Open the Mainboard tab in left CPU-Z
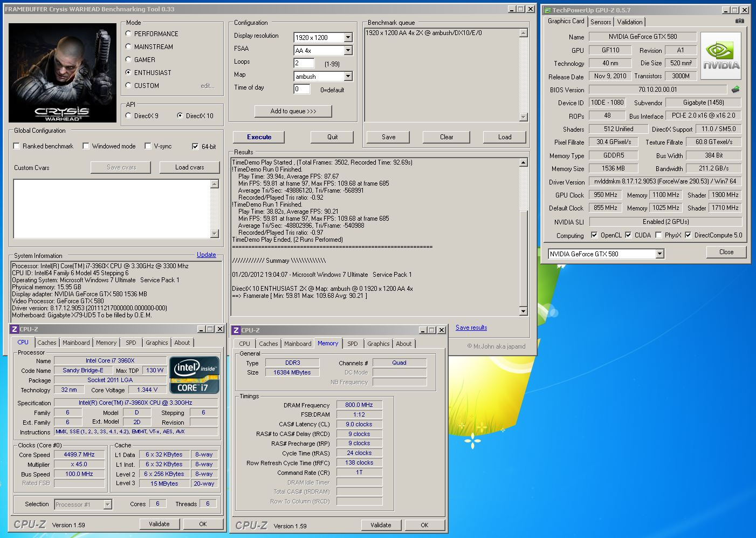This screenshot has height=538, width=756. 76,343
